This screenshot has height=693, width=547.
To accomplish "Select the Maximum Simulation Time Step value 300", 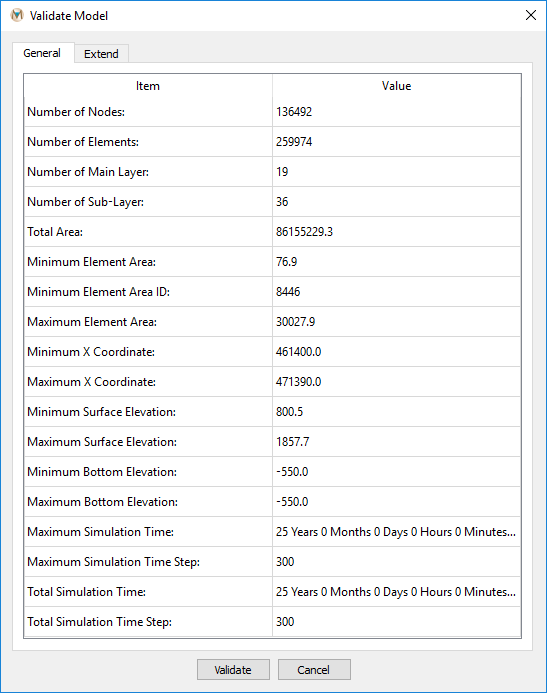I will point(285,562).
